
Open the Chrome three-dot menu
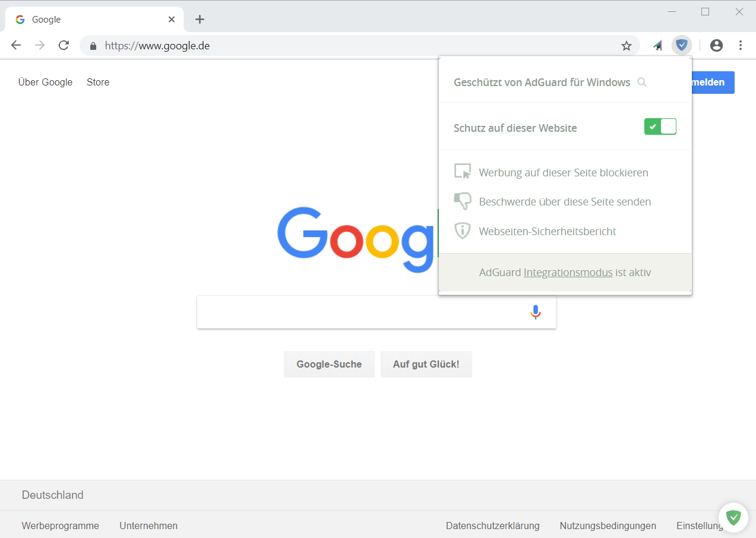[741, 45]
